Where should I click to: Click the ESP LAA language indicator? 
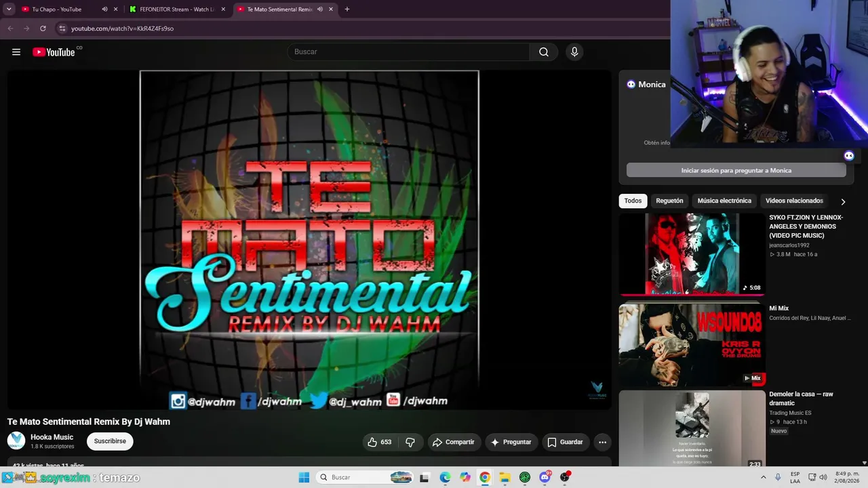tap(795, 477)
